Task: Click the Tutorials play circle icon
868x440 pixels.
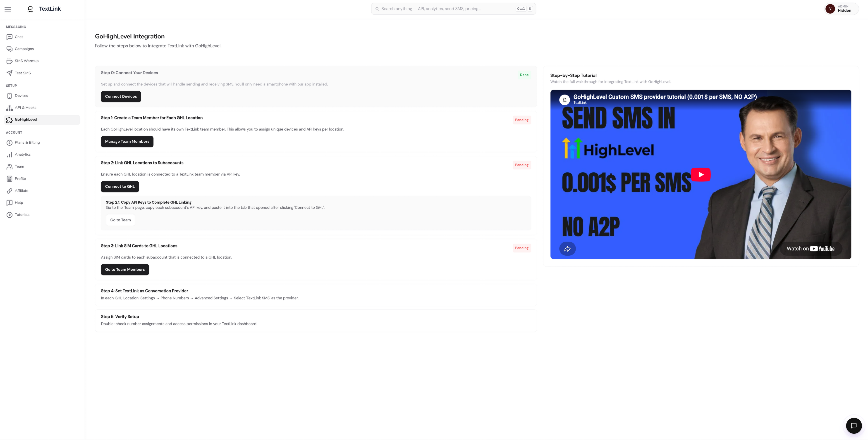Action: (10, 215)
